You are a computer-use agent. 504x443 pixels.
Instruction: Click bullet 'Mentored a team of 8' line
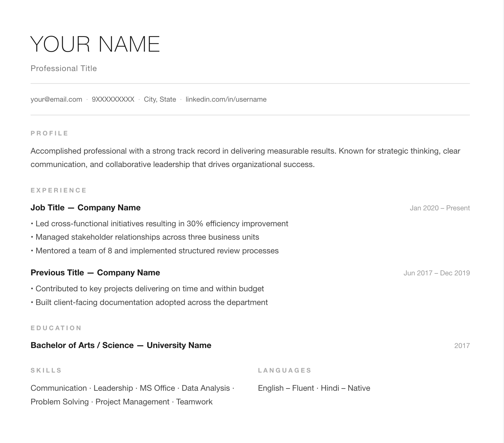(155, 251)
